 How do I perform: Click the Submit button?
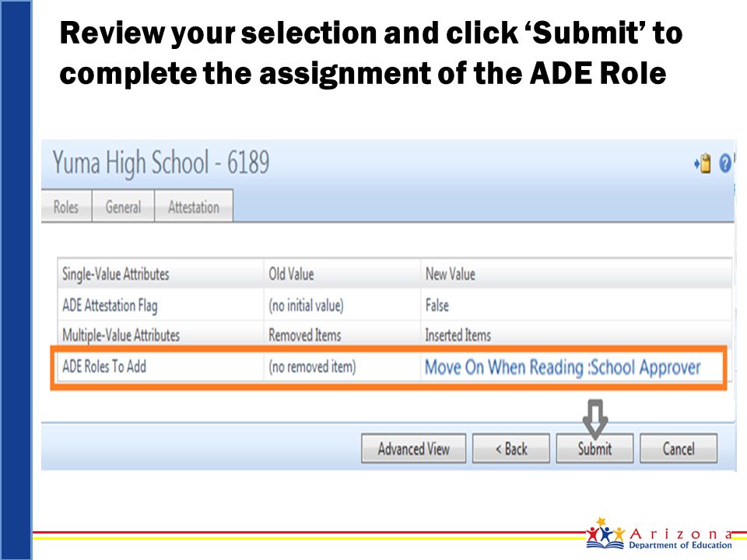coord(594,448)
